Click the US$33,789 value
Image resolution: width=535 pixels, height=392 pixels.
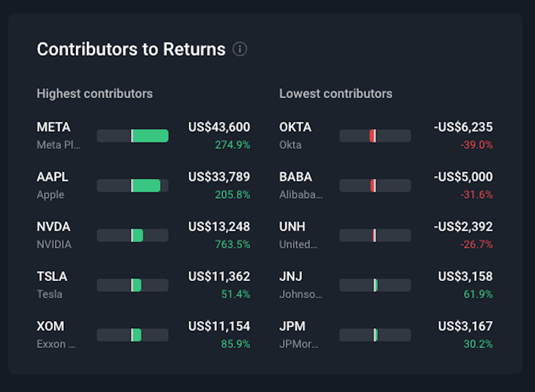click(219, 177)
